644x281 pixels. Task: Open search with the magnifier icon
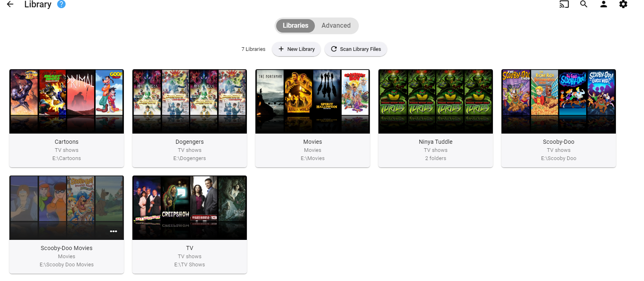(x=584, y=4)
